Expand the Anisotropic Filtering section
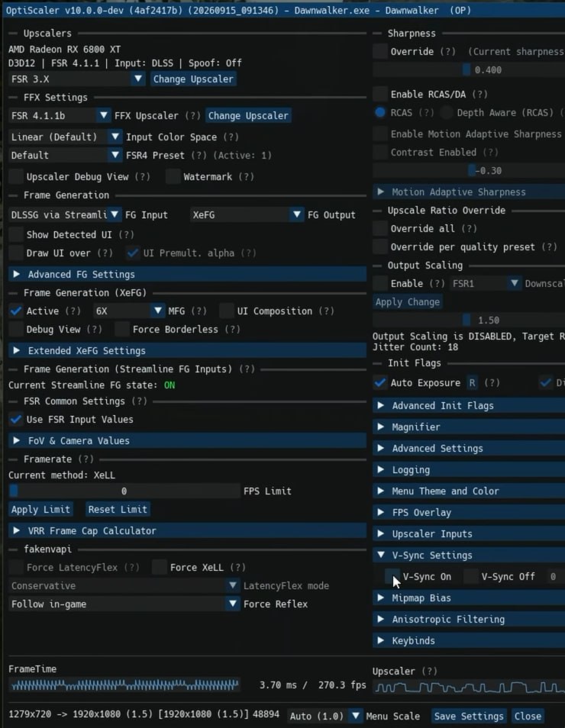This screenshot has height=728, width=565. (469, 619)
